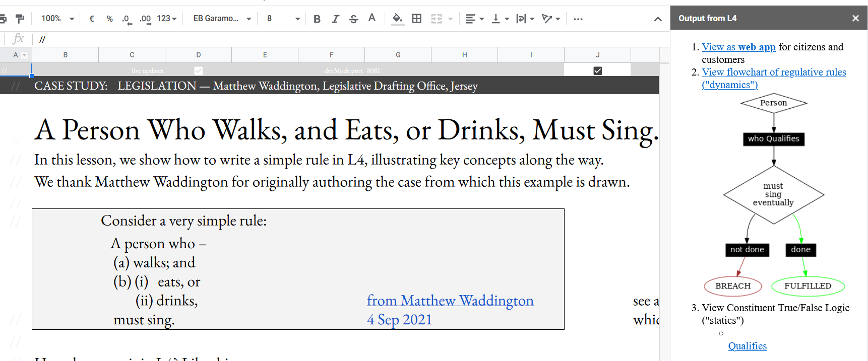Open the three-dot more toolbar options
Image resolution: width=868 pixels, height=361 pixels.
[x=578, y=19]
